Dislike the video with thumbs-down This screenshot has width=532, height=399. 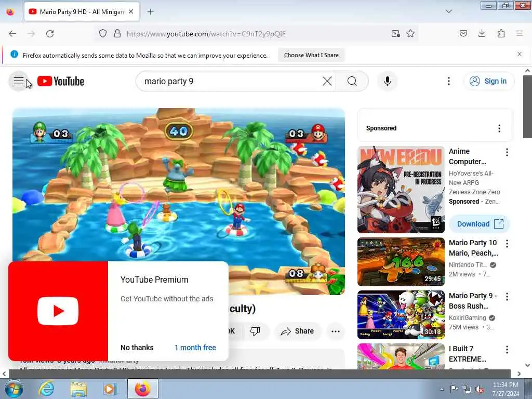255,331
